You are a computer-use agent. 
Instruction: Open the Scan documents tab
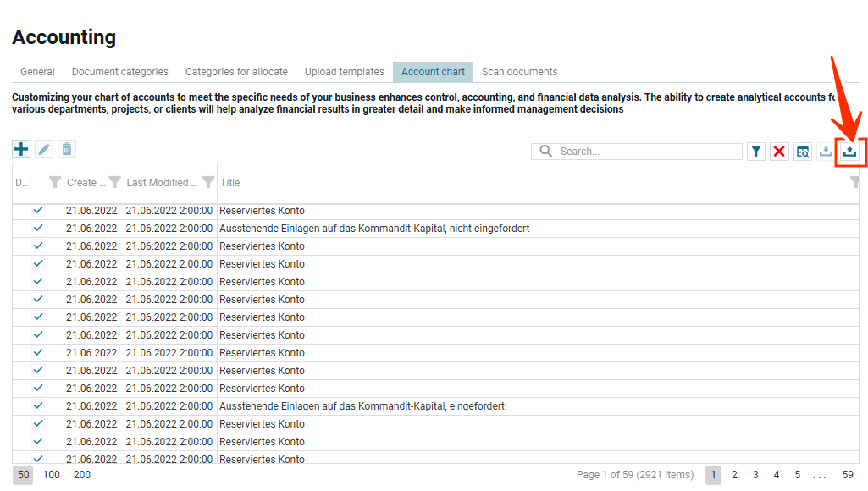coord(519,72)
